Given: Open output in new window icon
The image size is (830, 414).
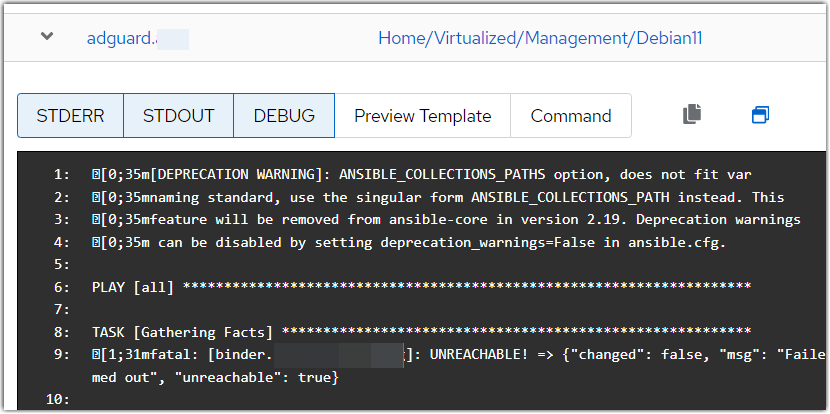Looking at the screenshot, I should [x=760, y=115].
